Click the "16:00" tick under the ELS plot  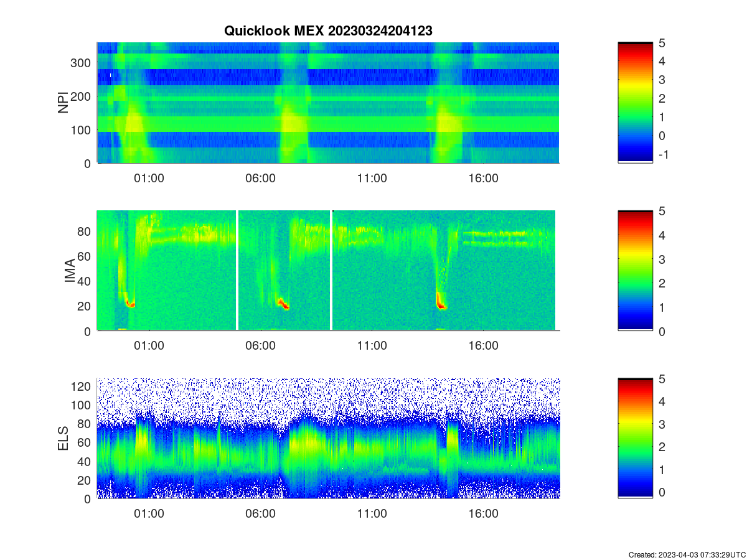tap(484, 514)
